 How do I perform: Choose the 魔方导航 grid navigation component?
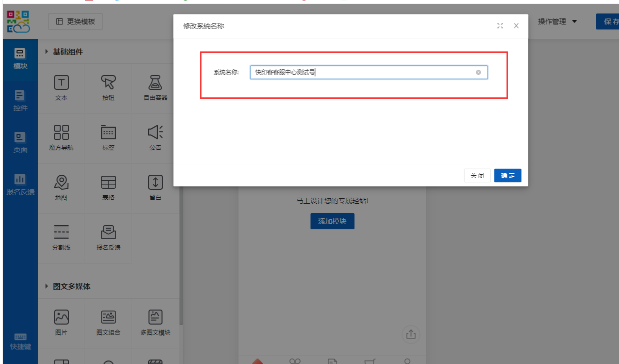61,132
